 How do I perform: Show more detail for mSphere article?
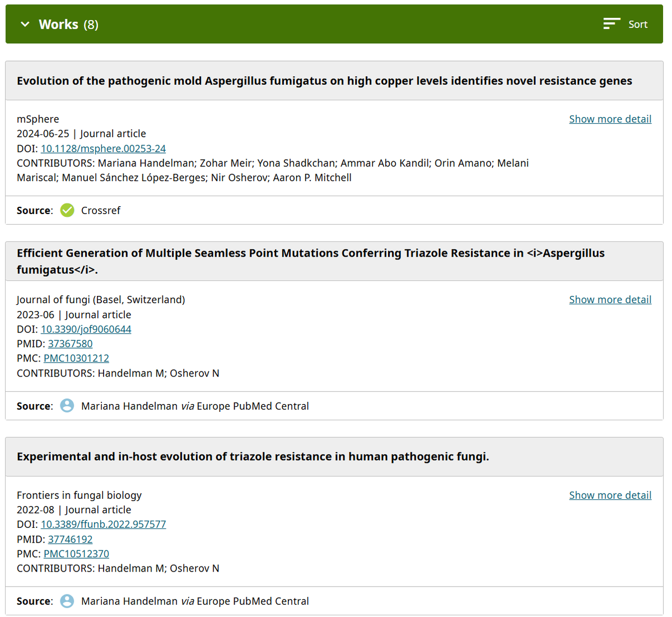click(x=610, y=119)
